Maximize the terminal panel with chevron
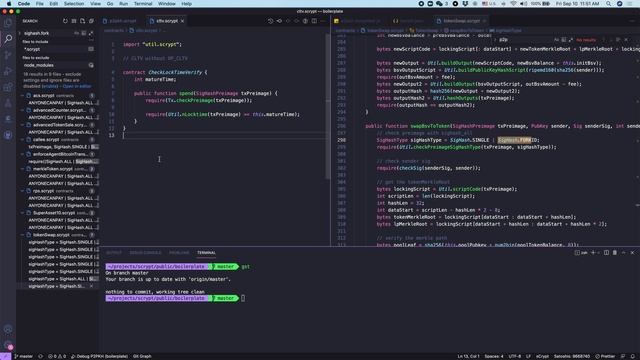Screen dimensions: 640x360 pyautogui.click(x=624, y=253)
